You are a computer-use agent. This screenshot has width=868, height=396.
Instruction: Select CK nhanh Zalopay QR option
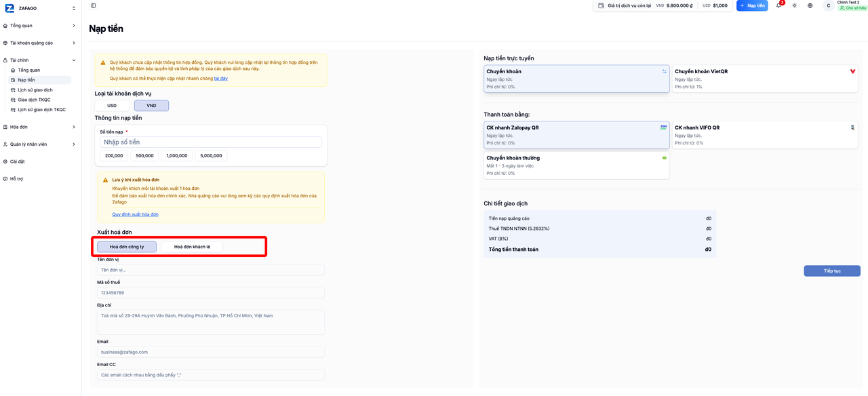(576, 135)
